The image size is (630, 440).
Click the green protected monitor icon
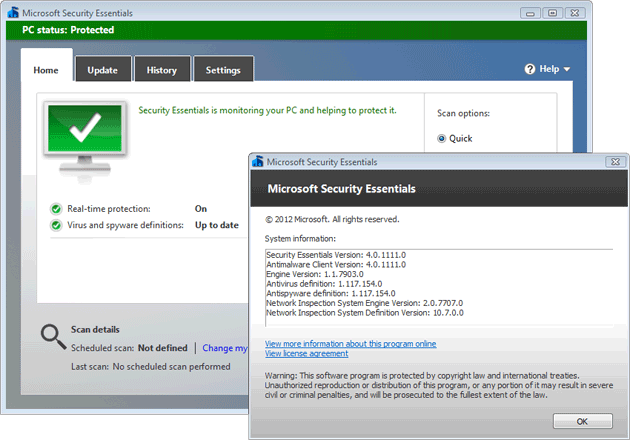pyautogui.click(x=85, y=133)
